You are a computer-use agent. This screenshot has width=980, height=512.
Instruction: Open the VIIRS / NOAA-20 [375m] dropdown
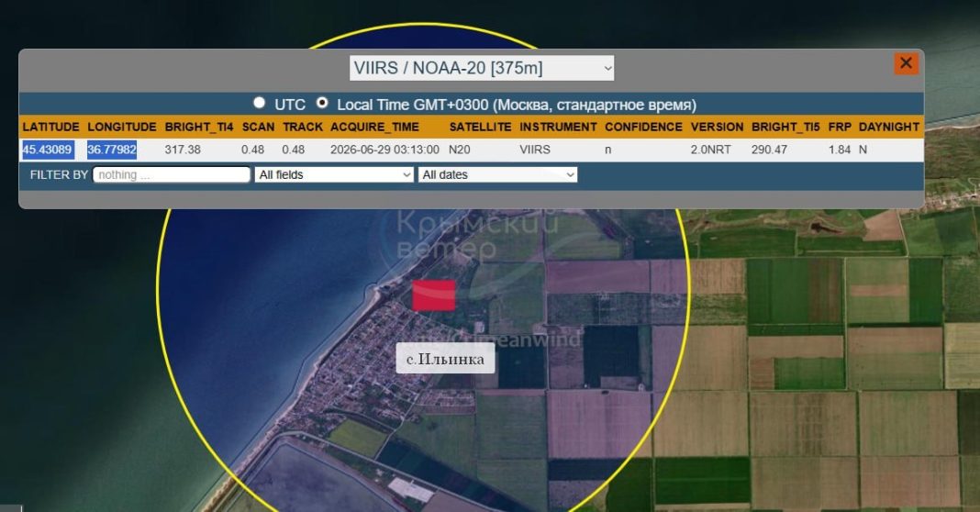(x=481, y=68)
